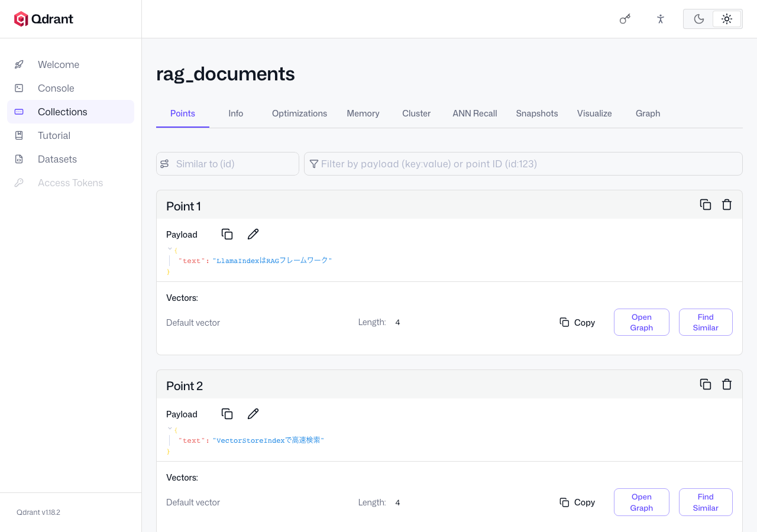The height and width of the screenshot is (532, 757).
Task: Switch to the Graph tab
Action: tap(648, 113)
